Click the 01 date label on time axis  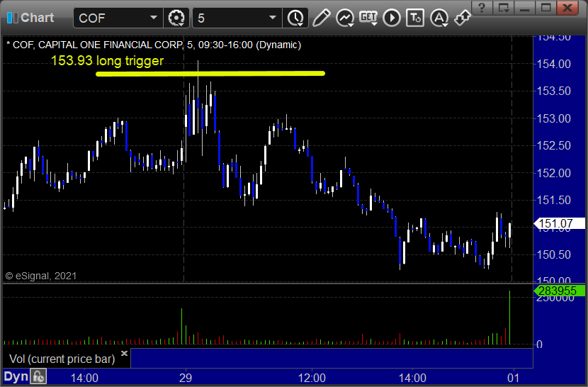pyautogui.click(x=513, y=378)
